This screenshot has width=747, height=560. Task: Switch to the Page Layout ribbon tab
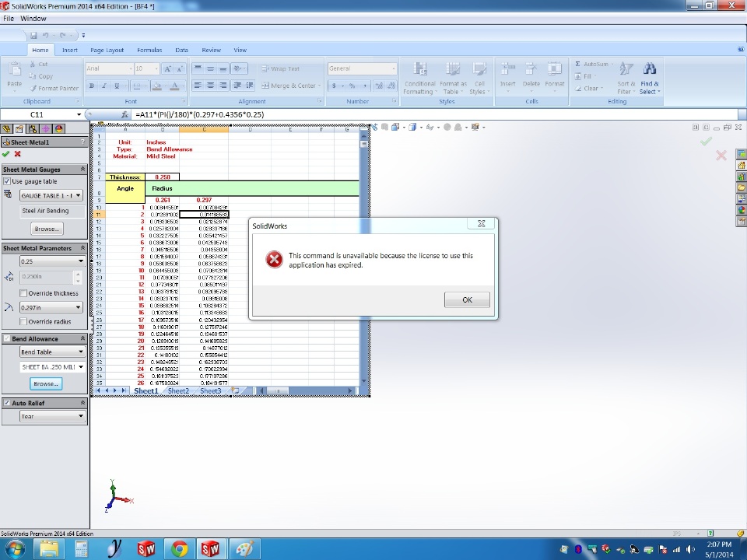pyautogui.click(x=107, y=50)
